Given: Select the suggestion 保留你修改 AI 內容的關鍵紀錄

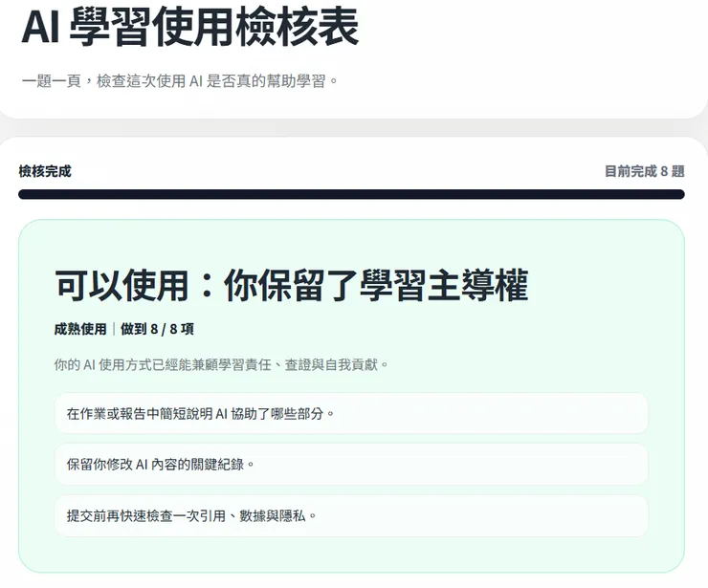Looking at the screenshot, I should (x=351, y=465).
